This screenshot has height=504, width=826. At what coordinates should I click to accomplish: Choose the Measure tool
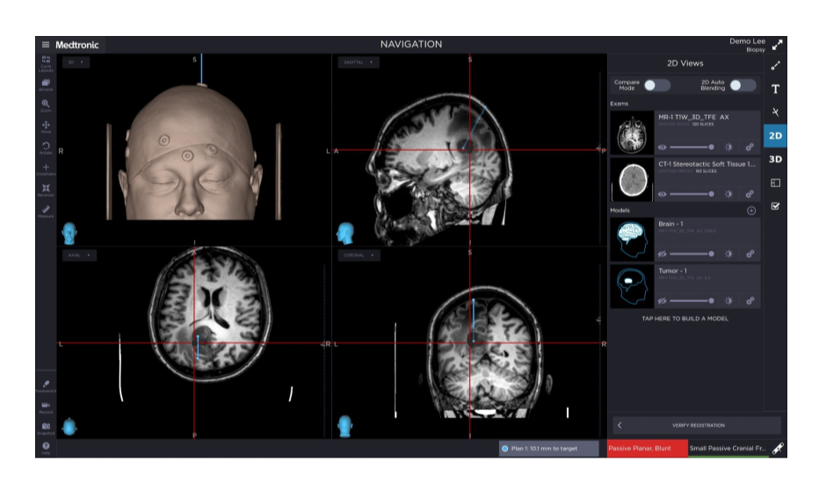46,212
